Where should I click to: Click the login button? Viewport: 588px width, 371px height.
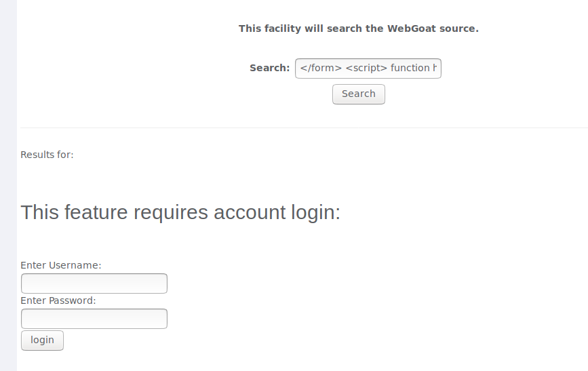[x=42, y=340]
